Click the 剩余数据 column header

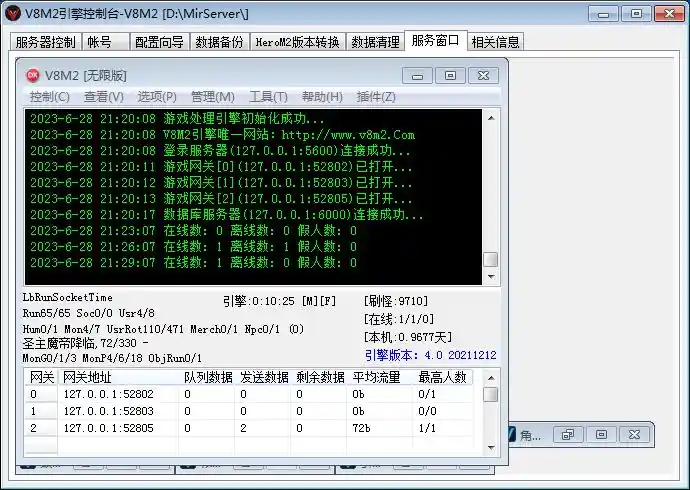click(319, 377)
